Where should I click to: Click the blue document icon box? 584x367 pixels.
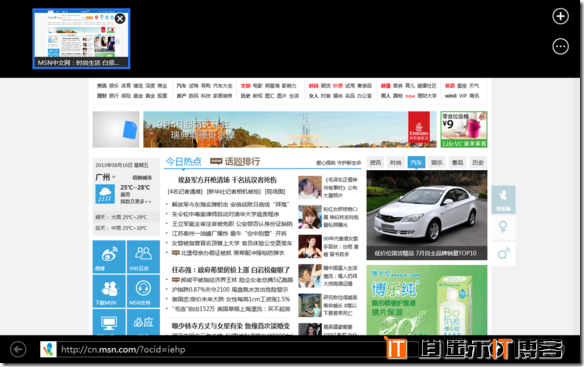[116, 129]
